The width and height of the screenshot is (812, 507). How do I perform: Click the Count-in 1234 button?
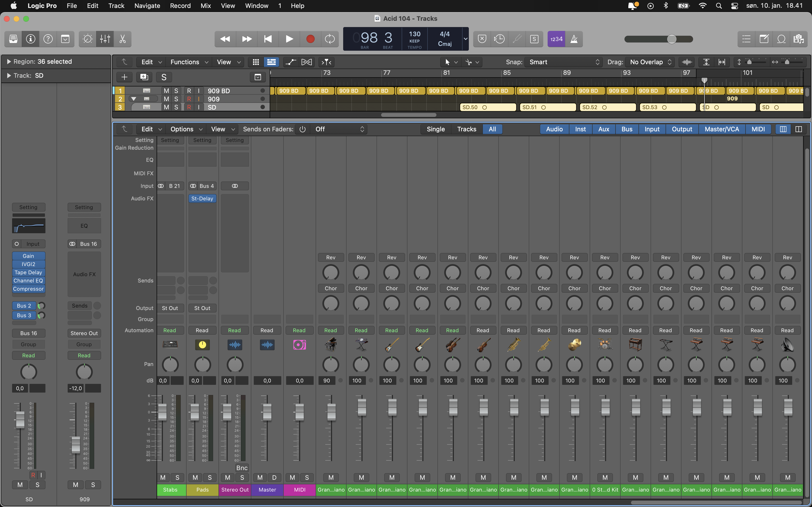[556, 39]
